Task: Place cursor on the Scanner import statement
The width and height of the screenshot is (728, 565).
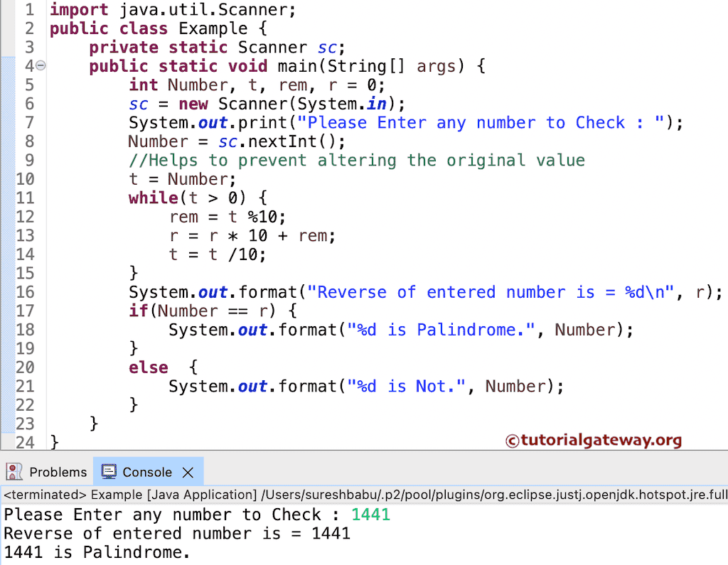Action: tap(171, 9)
